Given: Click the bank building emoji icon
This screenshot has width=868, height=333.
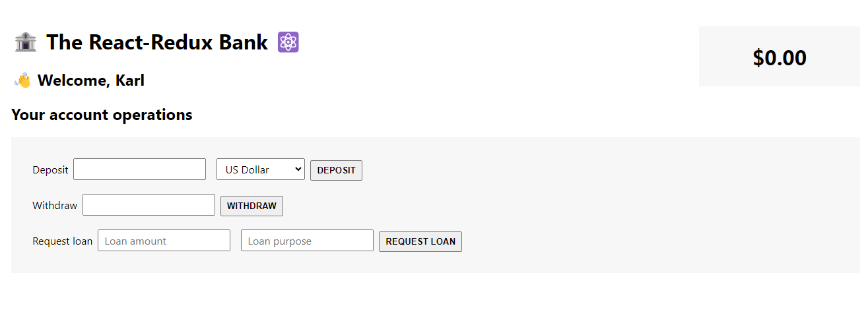Looking at the screenshot, I should [25, 42].
